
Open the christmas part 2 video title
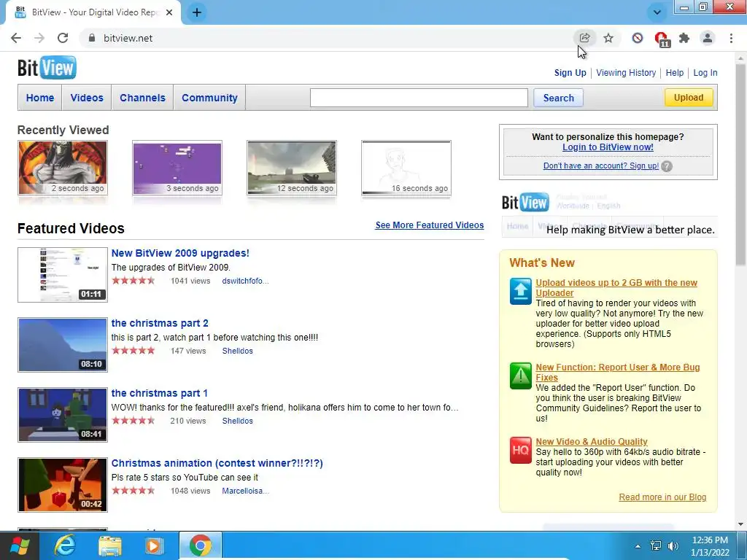[x=160, y=323]
